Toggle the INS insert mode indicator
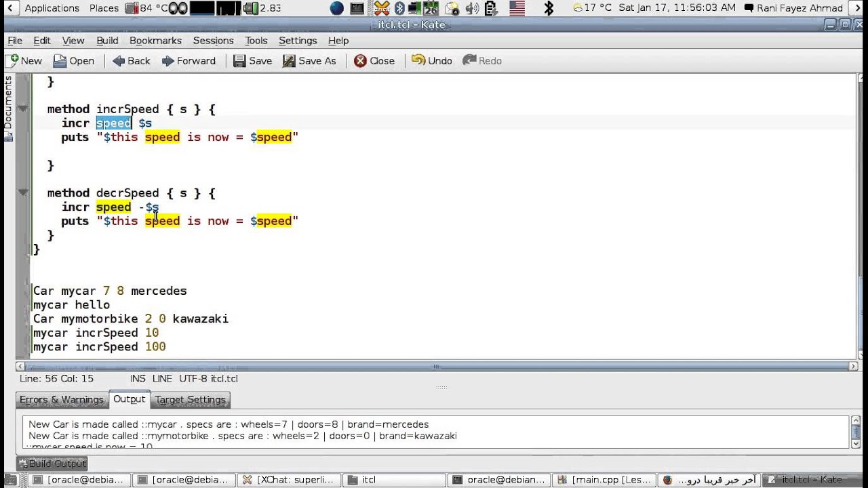Image resolution: width=868 pixels, height=488 pixels. [138, 379]
